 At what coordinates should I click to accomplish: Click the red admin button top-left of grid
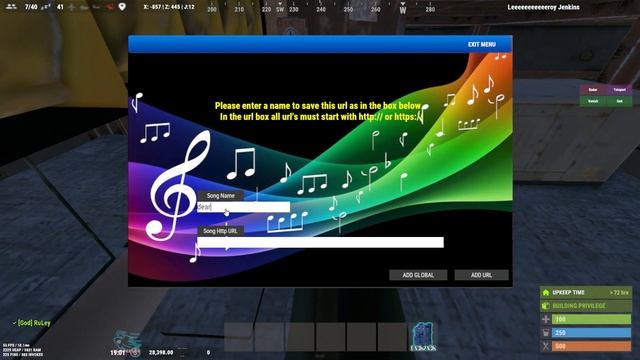[593, 90]
